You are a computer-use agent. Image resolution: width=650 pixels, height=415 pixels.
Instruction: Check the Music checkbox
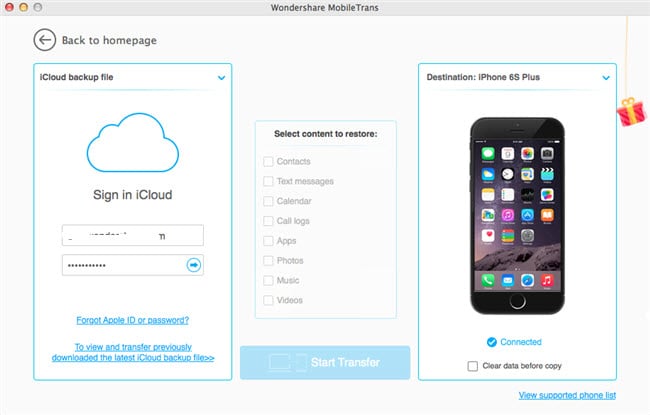coord(268,280)
